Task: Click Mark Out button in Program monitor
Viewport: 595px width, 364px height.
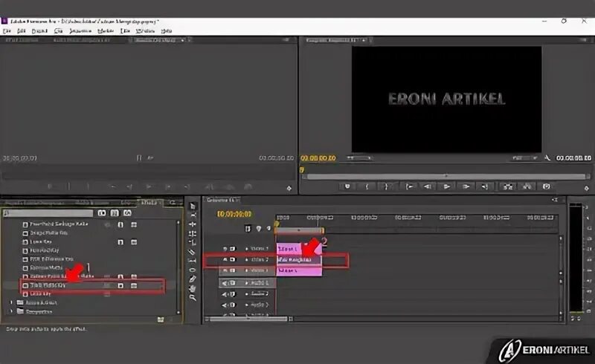Action: pyautogui.click(x=386, y=186)
